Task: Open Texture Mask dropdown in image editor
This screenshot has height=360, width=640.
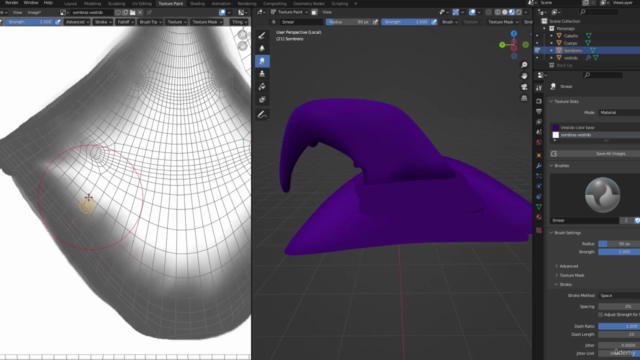Action: (x=207, y=22)
